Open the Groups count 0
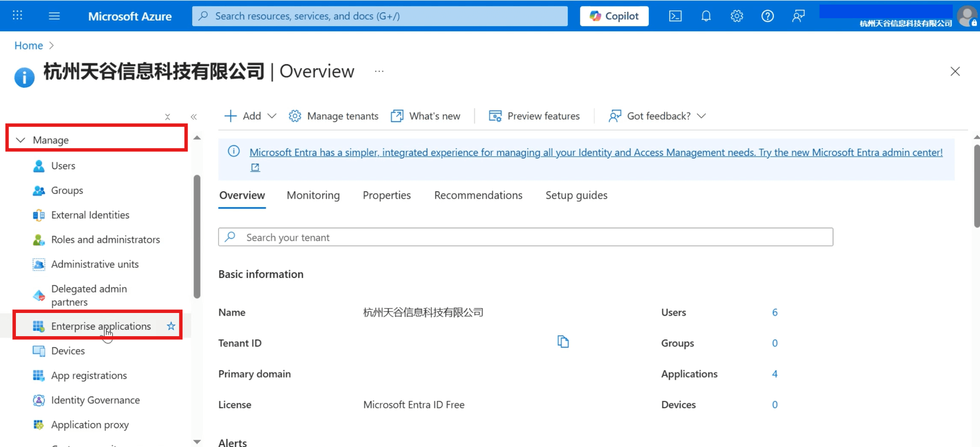980x447 pixels. (x=775, y=343)
